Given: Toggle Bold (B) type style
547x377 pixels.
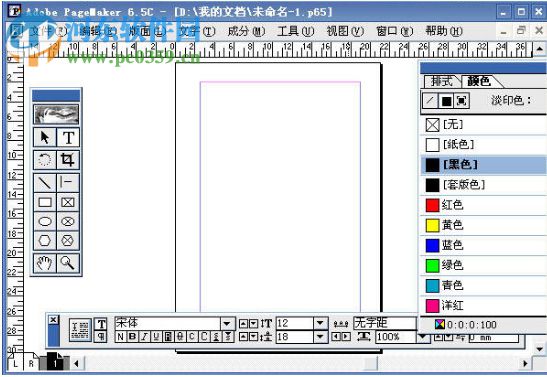Looking at the screenshot, I should [x=132, y=337].
